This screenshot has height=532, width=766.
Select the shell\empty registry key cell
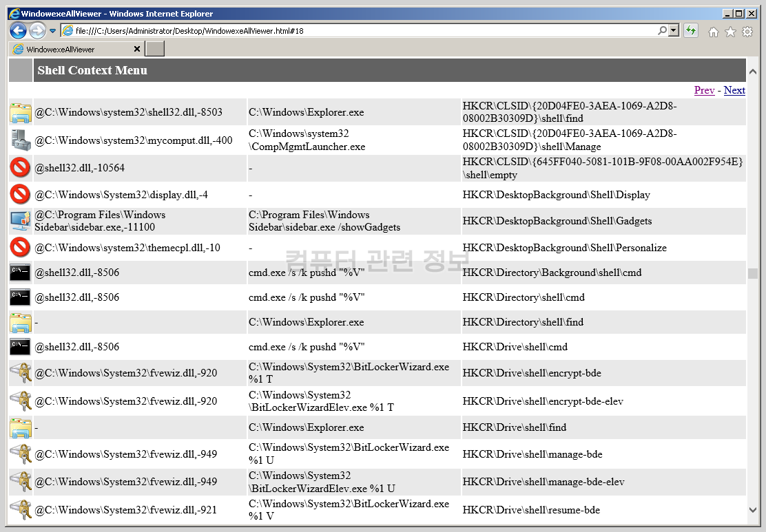coord(604,168)
